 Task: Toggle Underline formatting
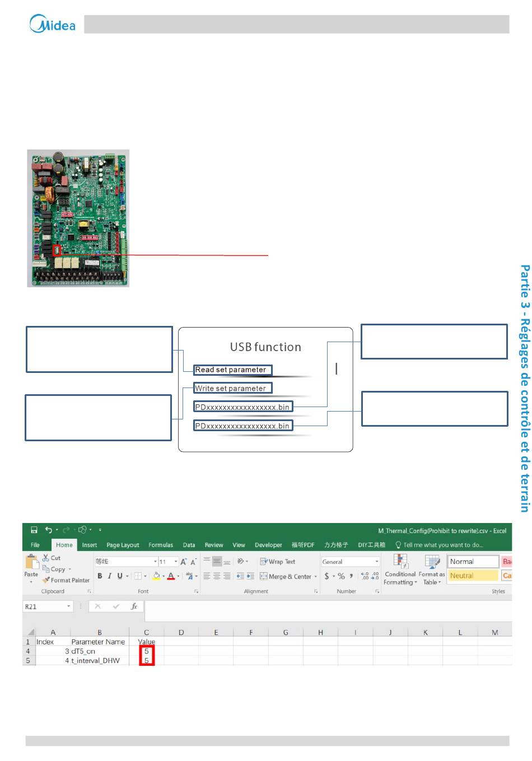click(119, 576)
